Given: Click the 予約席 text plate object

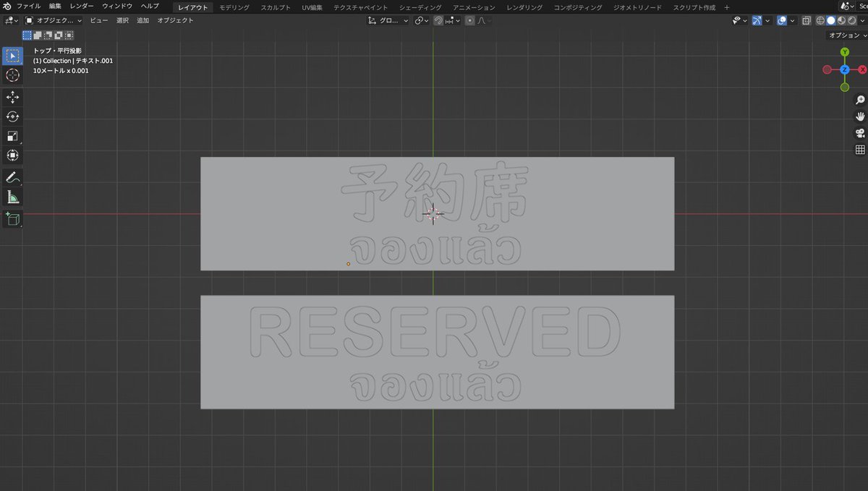Looking at the screenshot, I should pyautogui.click(x=437, y=213).
